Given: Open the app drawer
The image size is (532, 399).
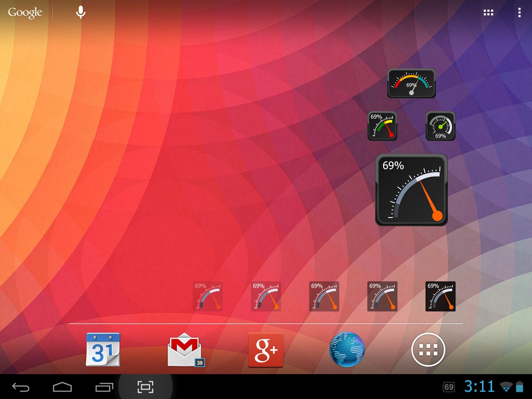Looking at the screenshot, I should click(x=428, y=349).
